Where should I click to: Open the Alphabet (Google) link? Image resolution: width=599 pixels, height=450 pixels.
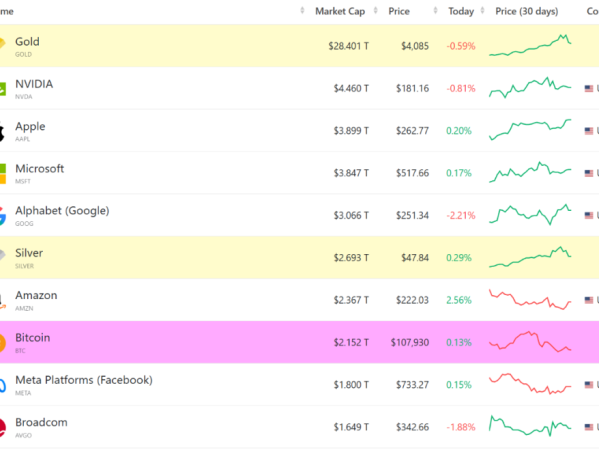point(62,211)
